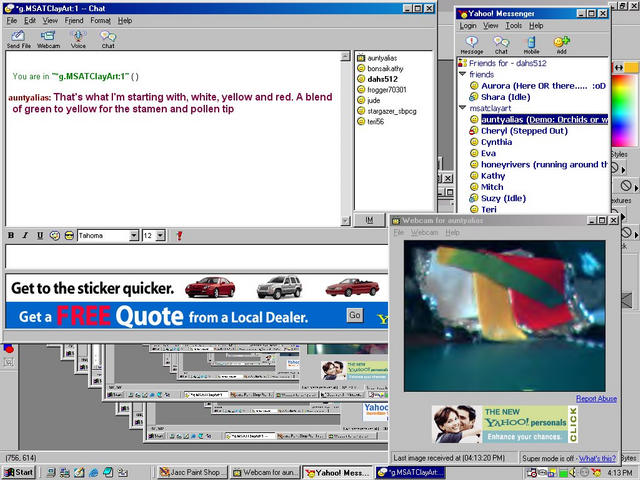Screen dimensions: 640x480
Task: Switch to Jasc Paint Shop taskbar button
Action: 192,472
